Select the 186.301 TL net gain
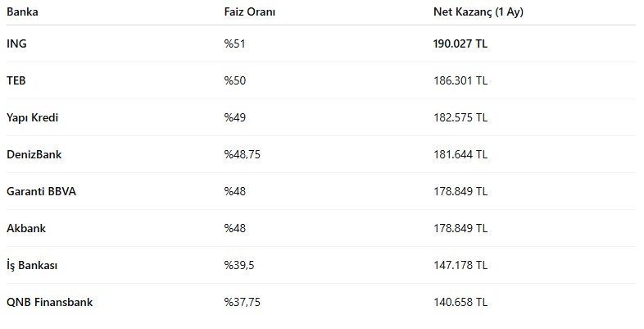 (460, 80)
